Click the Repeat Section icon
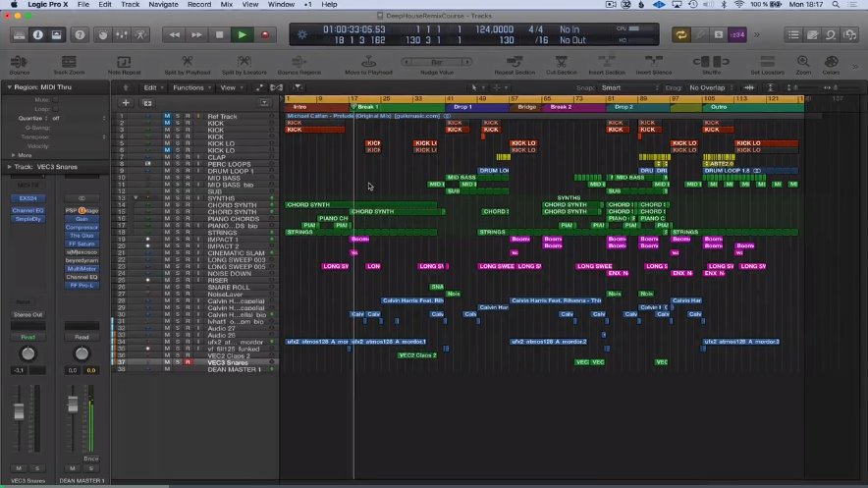 [x=515, y=62]
